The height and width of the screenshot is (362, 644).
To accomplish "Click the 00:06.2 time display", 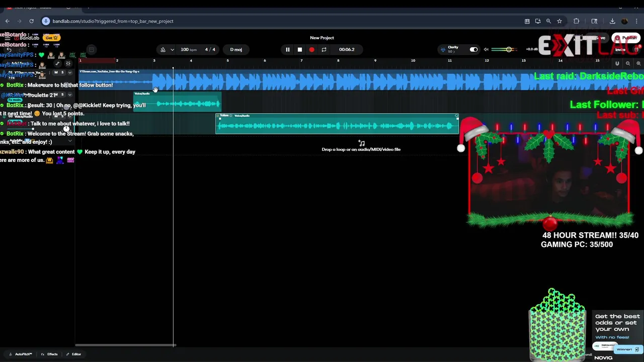I will click(x=347, y=49).
